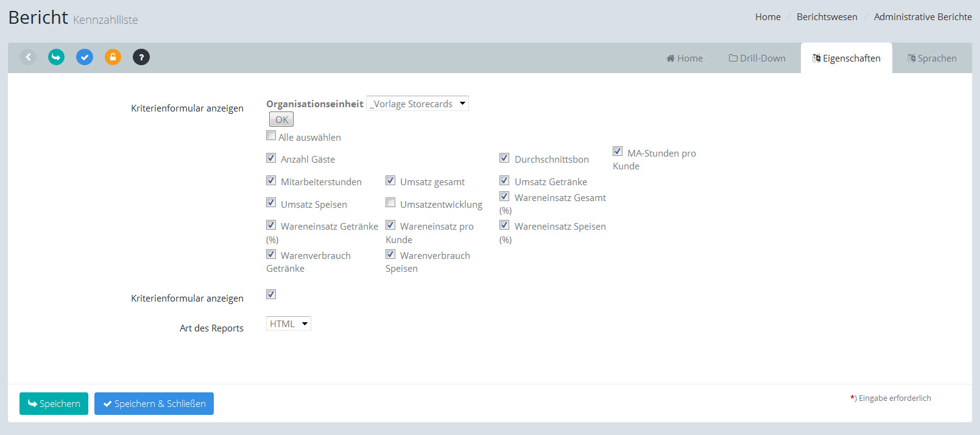Expand the Organisationseinheit dropdown
Viewport: 980px width, 435px height.
click(417, 104)
